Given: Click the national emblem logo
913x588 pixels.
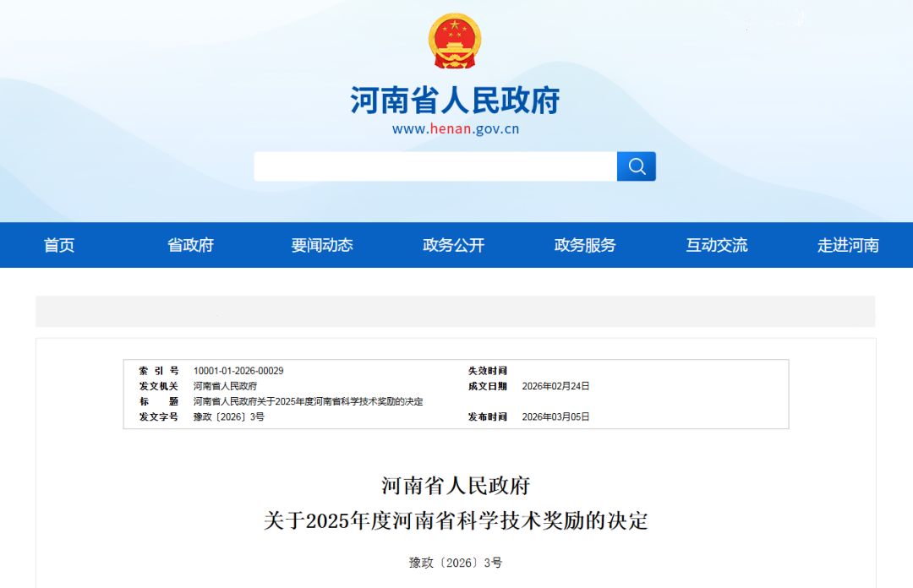Looking at the screenshot, I should [x=455, y=41].
